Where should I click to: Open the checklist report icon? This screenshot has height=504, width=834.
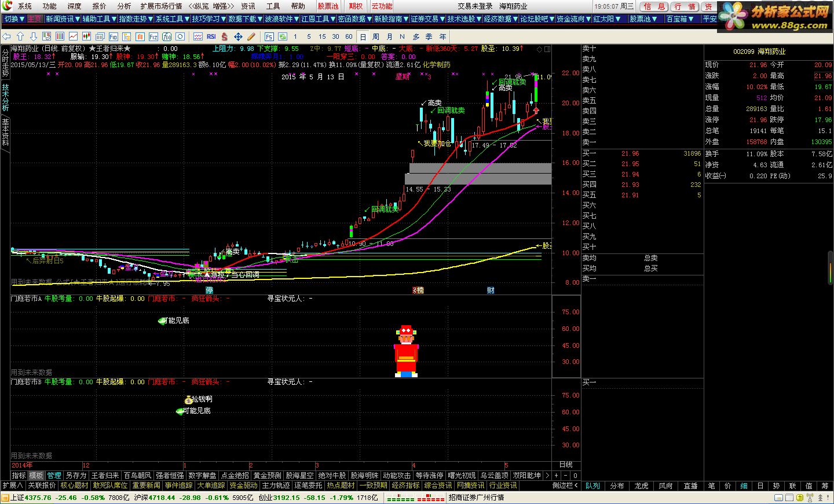coord(46,36)
